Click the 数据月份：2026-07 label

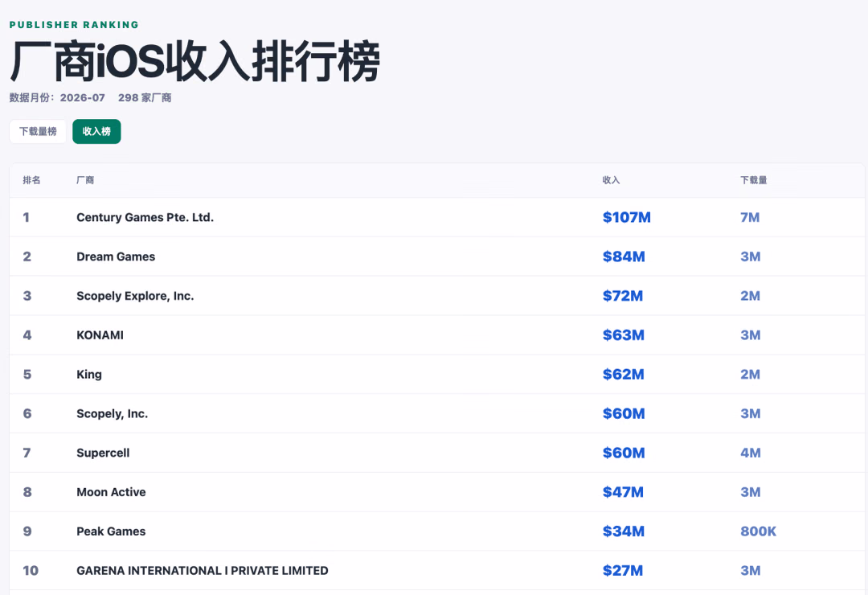coord(57,97)
